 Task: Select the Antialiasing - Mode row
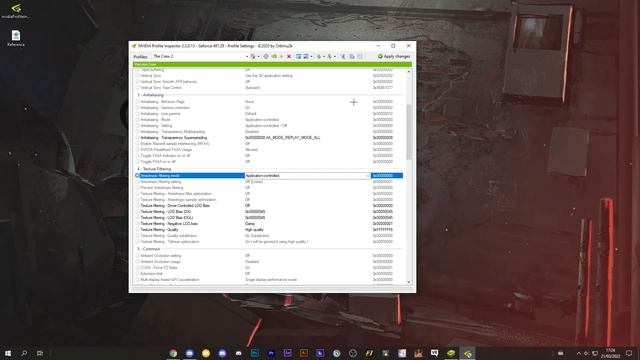(x=269, y=120)
